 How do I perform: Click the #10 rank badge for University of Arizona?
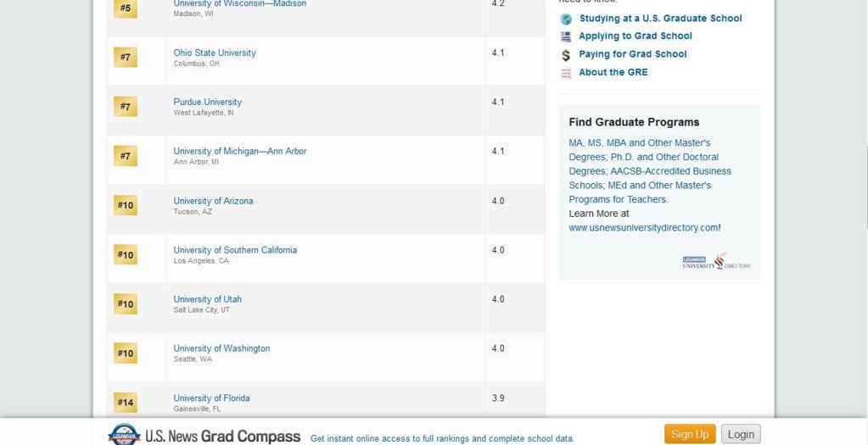(126, 205)
